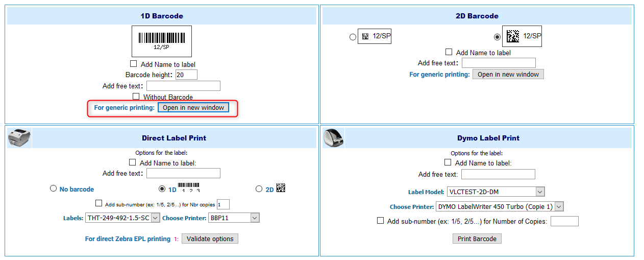Select the small 2D barcode radio option
The height and width of the screenshot is (260, 644).
click(x=353, y=37)
